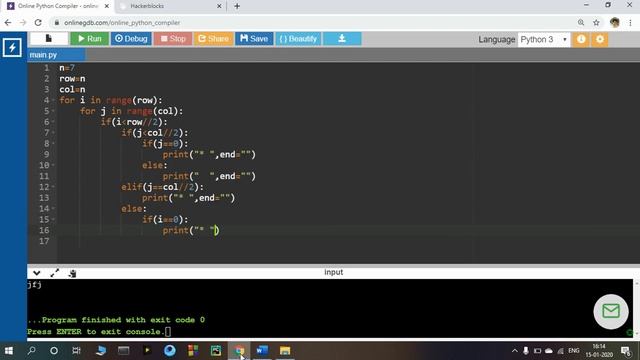Click inside the console output area

(x=330, y=309)
